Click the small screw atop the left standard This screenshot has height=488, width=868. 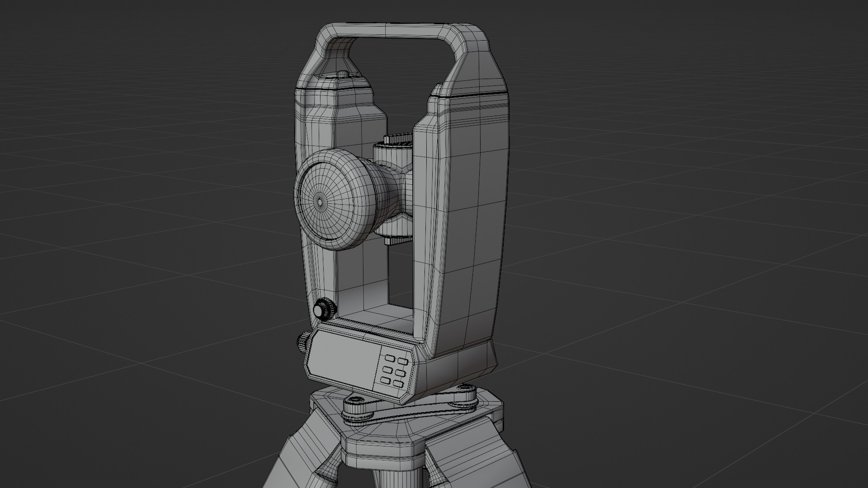click(344, 73)
